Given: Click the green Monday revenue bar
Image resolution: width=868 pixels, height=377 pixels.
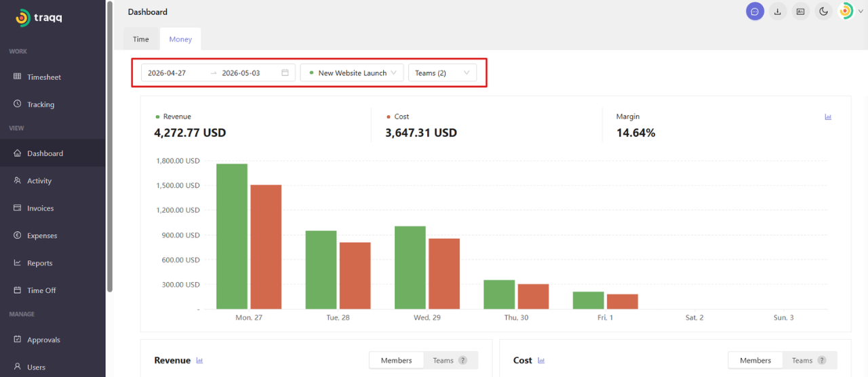Looking at the screenshot, I should click(x=232, y=237).
